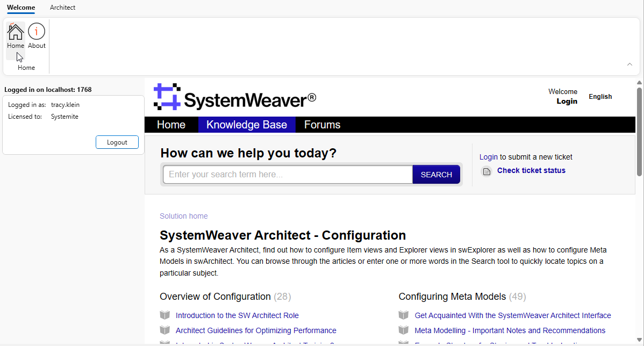Click the Logged in on localhost: 1768 label

pyautogui.click(x=48, y=90)
